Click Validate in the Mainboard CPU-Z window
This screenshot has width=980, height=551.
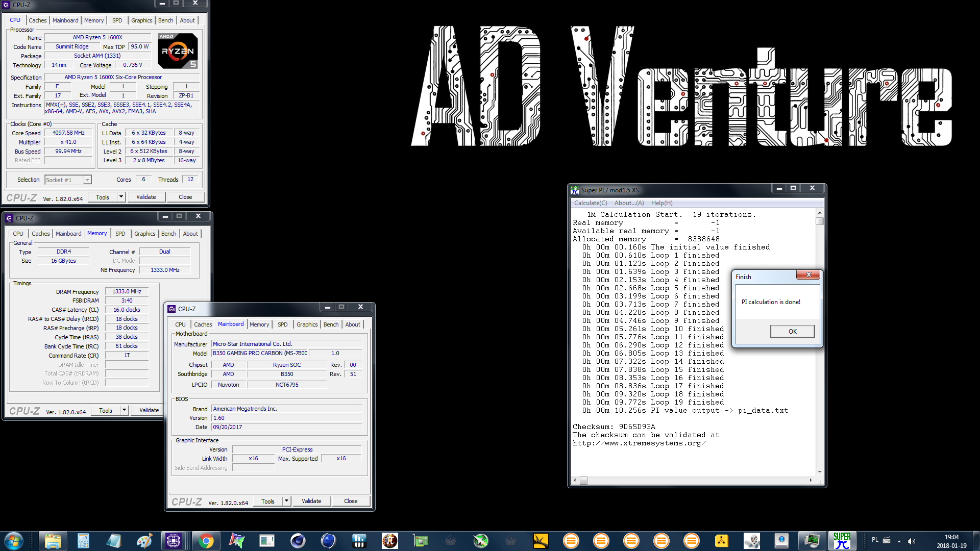click(311, 501)
